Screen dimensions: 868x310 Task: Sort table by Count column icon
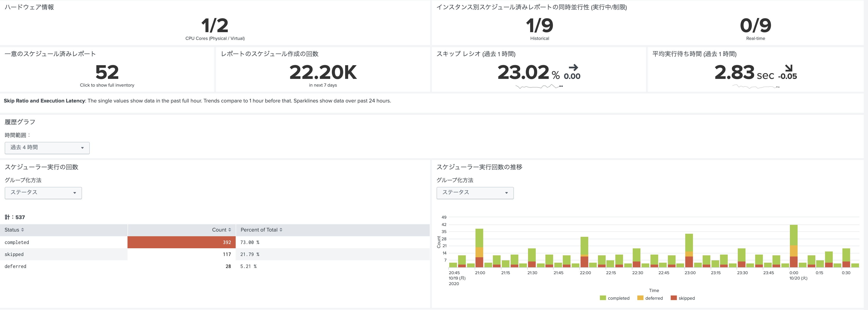click(x=230, y=230)
